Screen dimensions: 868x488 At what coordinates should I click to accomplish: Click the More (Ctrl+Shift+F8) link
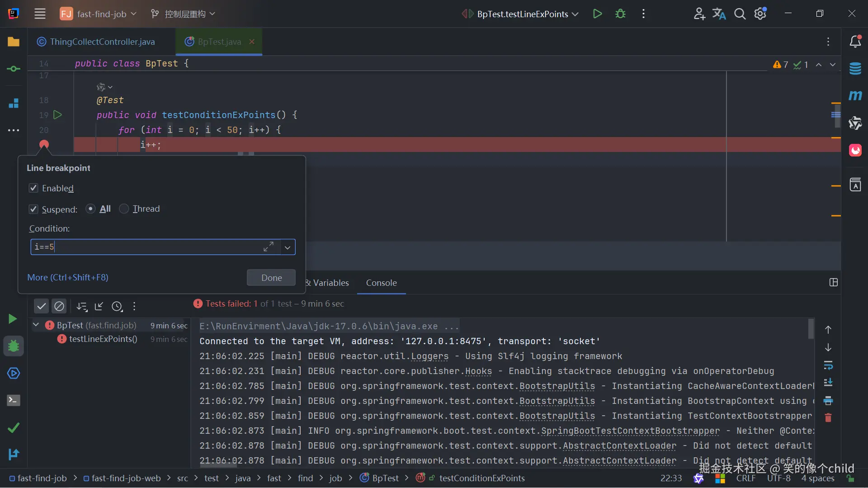click(x=68, y=277)
